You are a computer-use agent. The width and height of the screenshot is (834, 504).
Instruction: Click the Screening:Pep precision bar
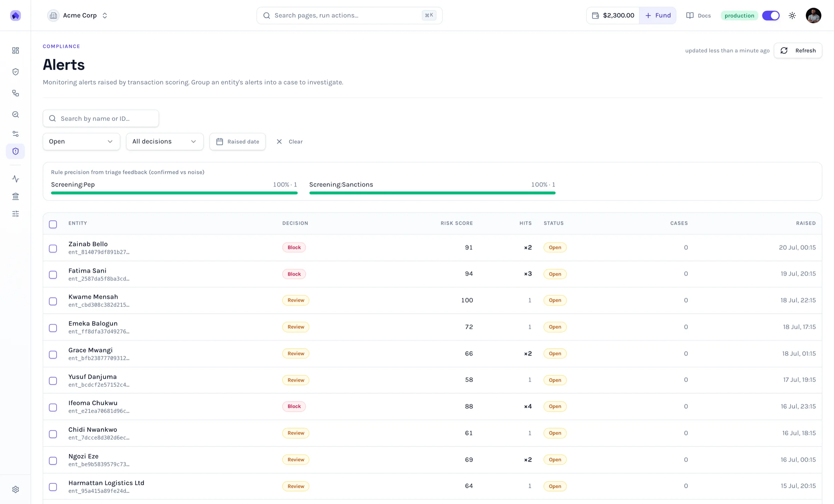(174, 193)
